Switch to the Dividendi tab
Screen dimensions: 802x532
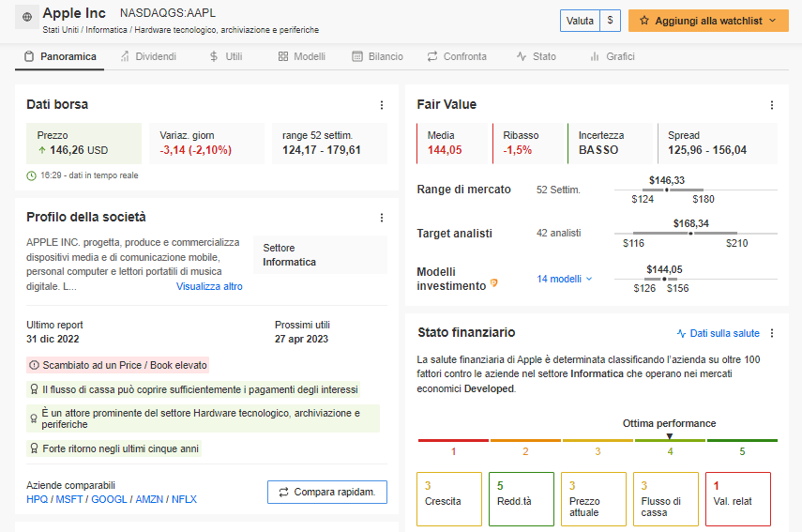pyautogui.click(x=148, y=56)
